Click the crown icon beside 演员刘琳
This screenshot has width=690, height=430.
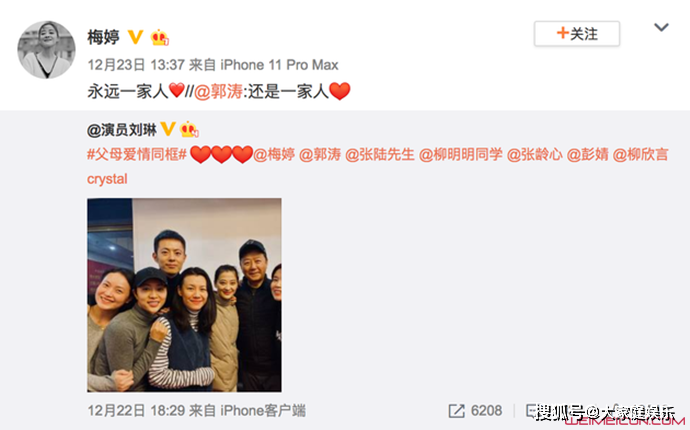click(x=189, y=129)
